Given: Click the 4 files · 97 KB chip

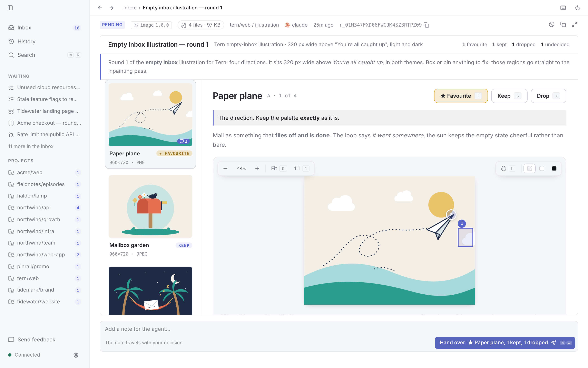Looking at the screenshot, I should (201, 25).
